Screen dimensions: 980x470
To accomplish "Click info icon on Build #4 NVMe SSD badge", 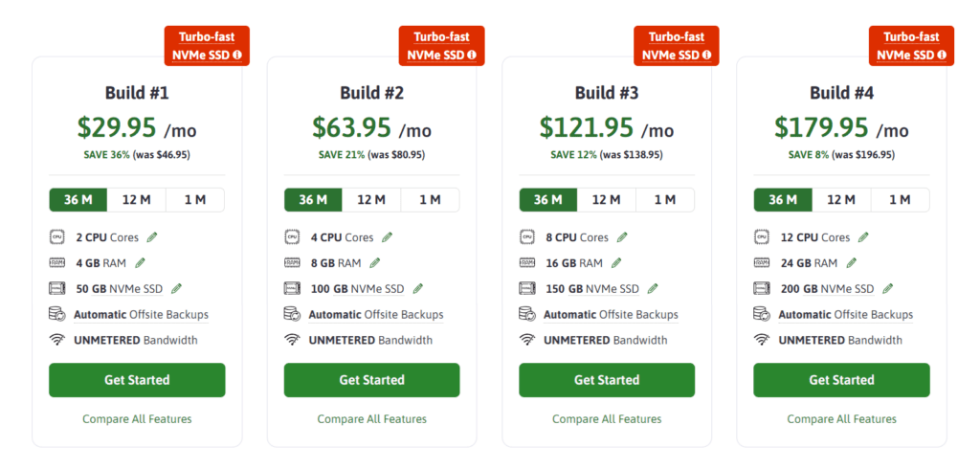I will [x=942, y=55].
